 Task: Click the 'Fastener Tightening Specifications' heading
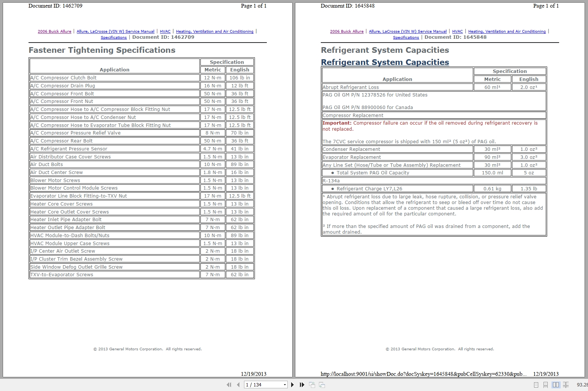102,50
